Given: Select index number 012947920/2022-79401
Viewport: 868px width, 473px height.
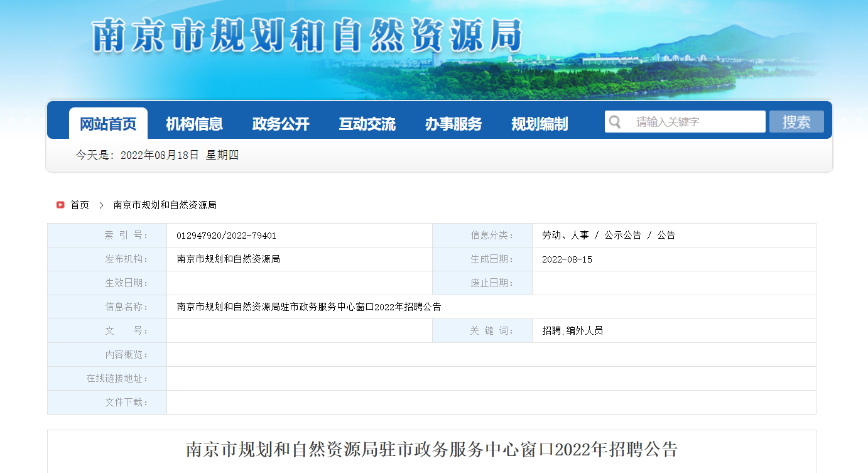Looking at the screenshot, I should click(x=226, y=236).
